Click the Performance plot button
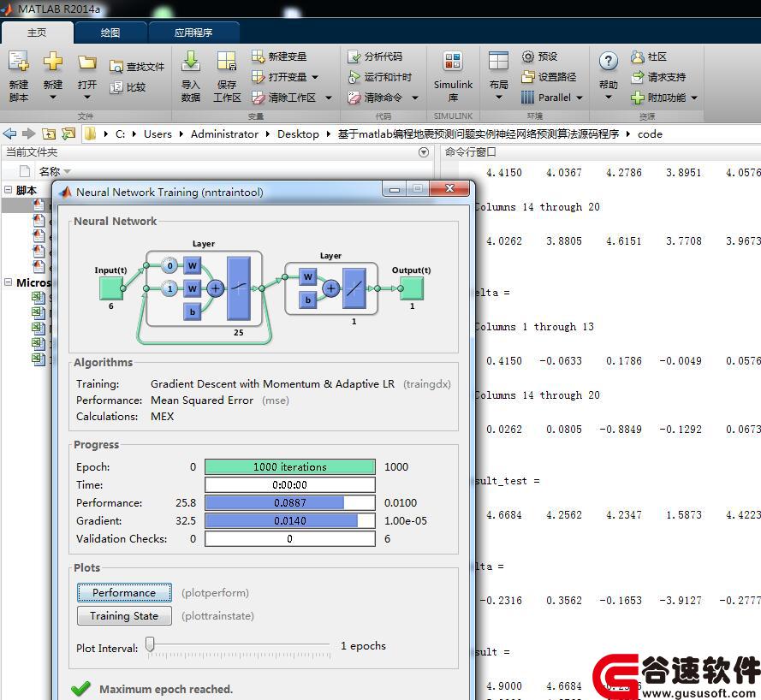This screenshot has height=700, width=761. click(x=124, y=593)
